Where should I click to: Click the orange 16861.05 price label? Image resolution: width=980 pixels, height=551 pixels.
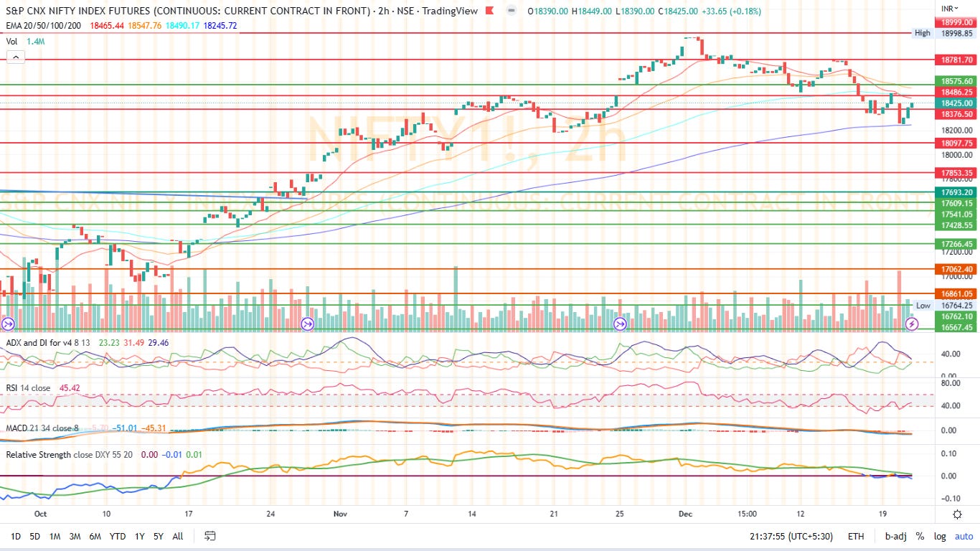click(957, 293)
